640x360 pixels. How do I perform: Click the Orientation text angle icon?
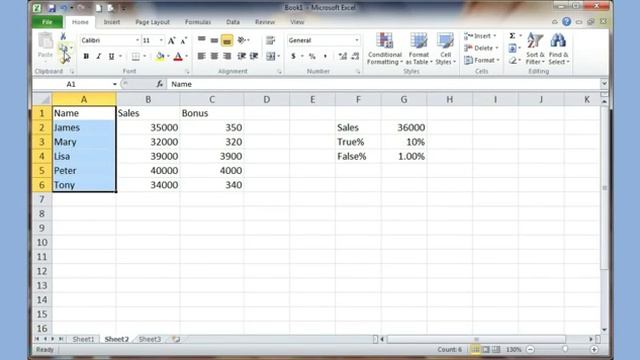click(x=242, y=40)
